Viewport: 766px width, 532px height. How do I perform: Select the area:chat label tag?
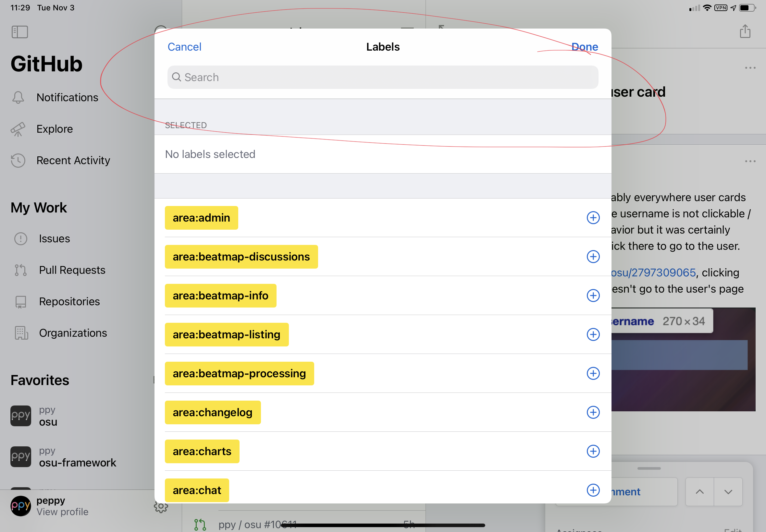coord(197,490)
